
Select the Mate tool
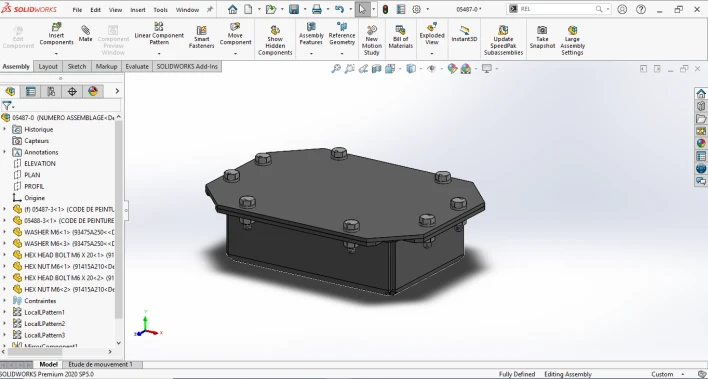pos(85,34)
